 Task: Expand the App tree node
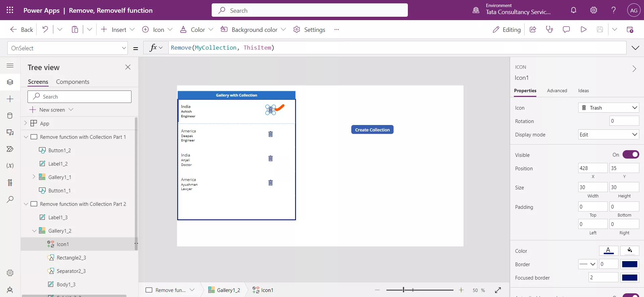click(25, 123)
